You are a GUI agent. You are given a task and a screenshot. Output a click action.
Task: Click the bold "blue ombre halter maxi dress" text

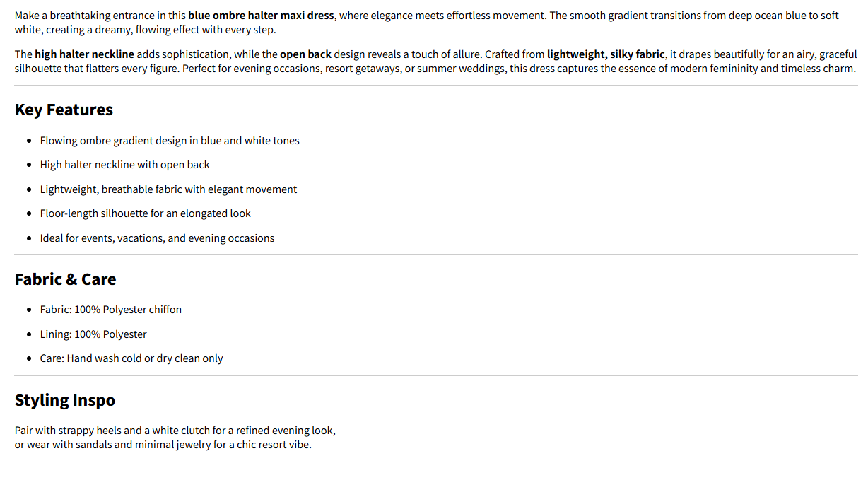click(x=261, y=16)
